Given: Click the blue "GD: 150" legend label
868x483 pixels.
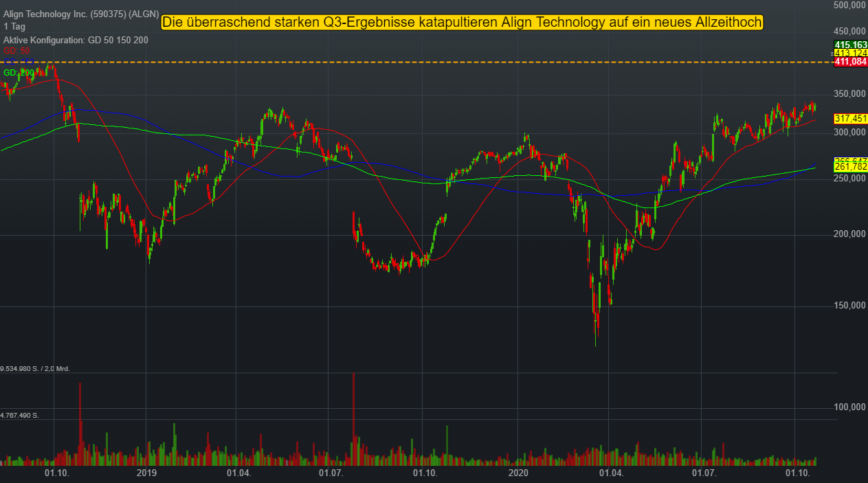Looking at the screenshot, I should [x=19, y=62].
